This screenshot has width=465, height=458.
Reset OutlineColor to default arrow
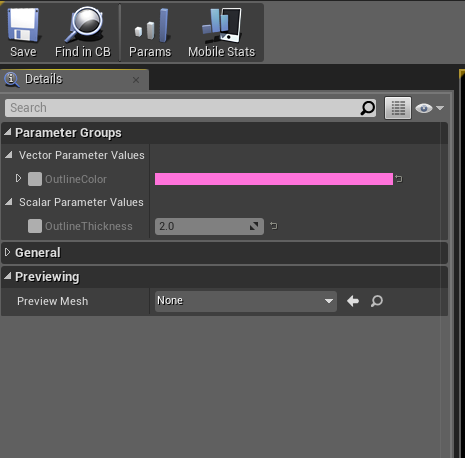point(399,179)
